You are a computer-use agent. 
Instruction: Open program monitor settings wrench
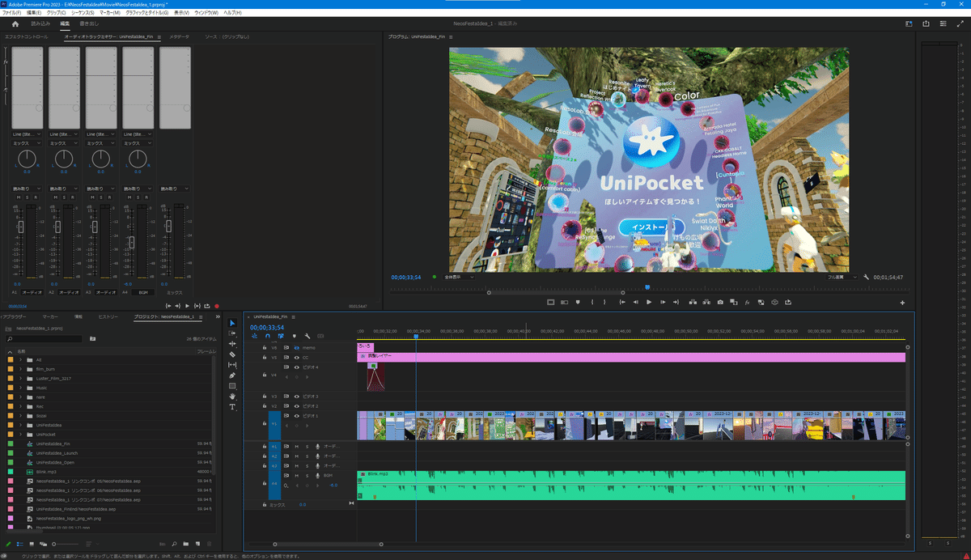867,277
